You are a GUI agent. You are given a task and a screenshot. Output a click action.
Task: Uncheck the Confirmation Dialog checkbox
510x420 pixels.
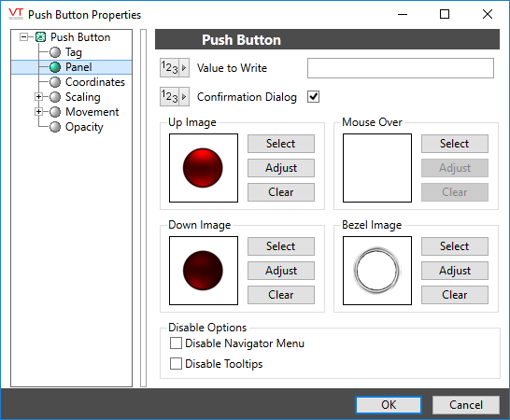point(314,97)
